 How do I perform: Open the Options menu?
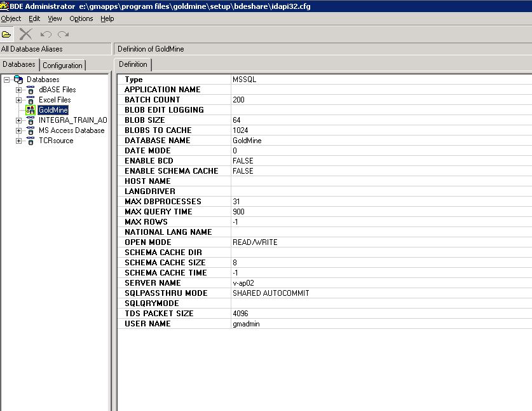81,18
